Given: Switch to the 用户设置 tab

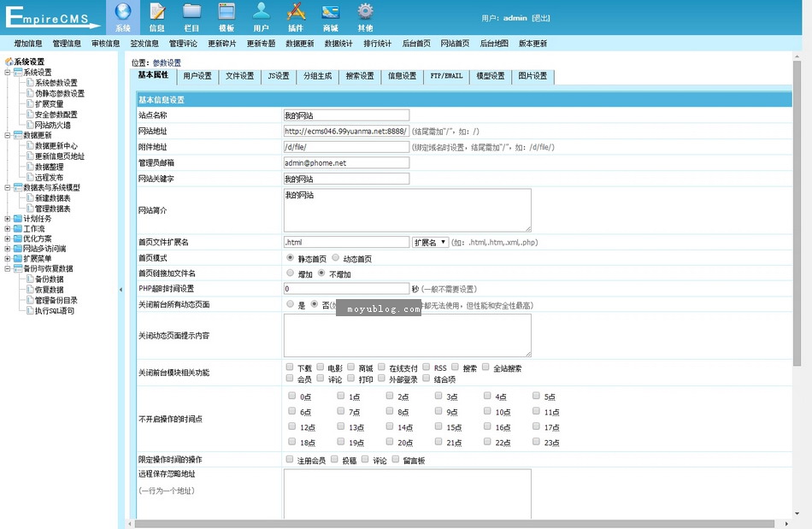Looking at the screenshot, I should 197,76.
